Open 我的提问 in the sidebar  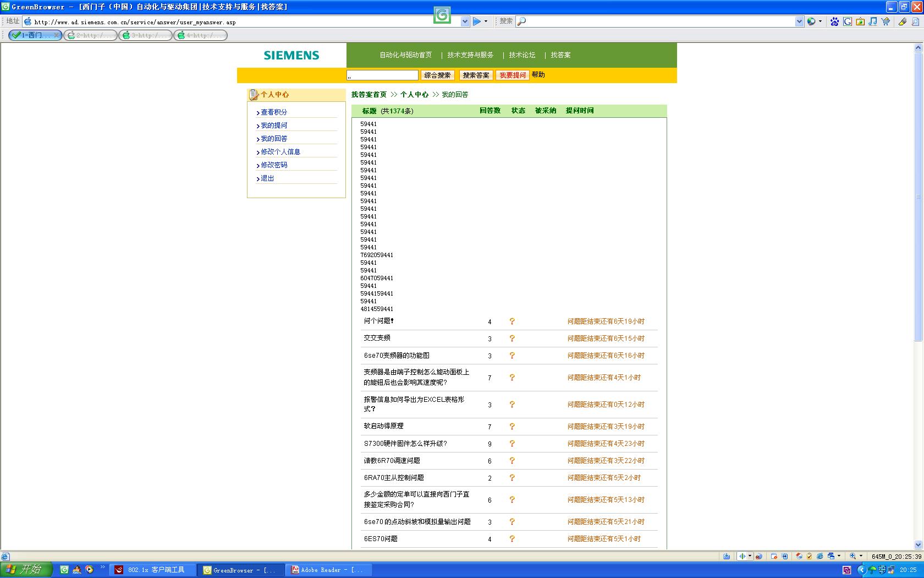[x=274, y=126]
